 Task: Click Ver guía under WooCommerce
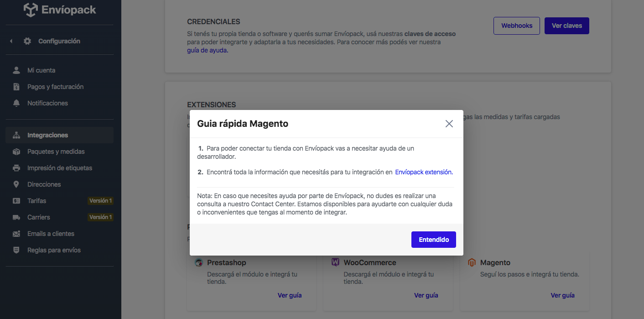(x=426, y=295)
